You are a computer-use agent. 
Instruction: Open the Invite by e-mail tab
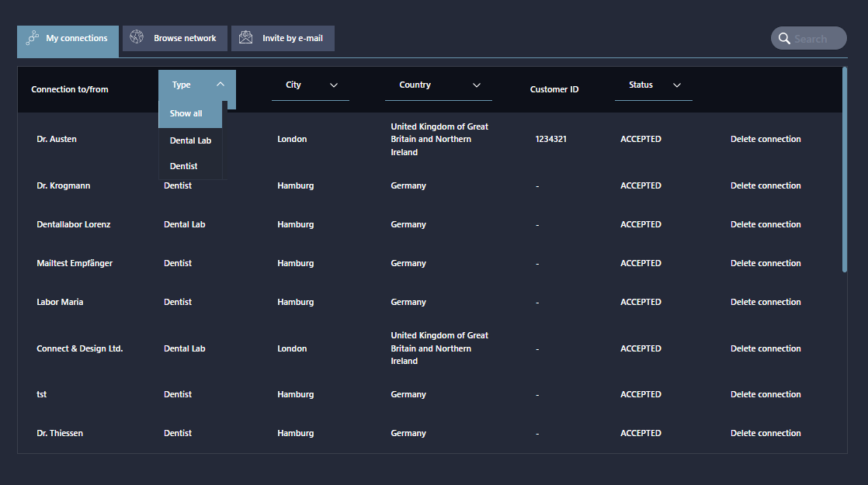coord(283,38)
